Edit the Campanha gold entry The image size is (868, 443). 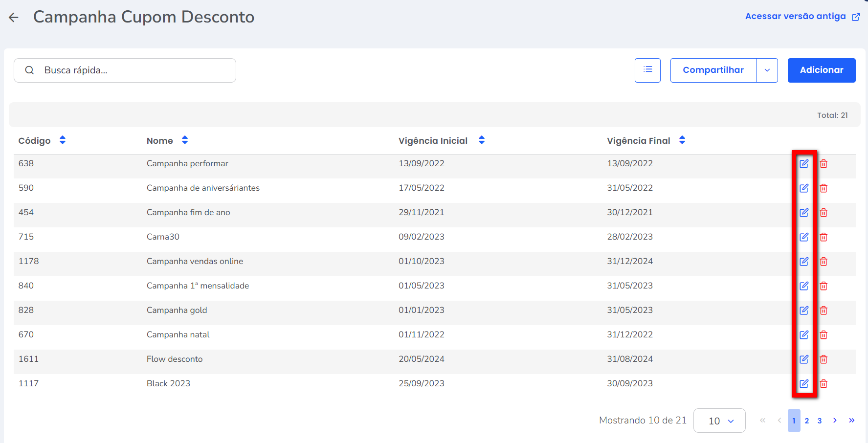pos(803,310)
